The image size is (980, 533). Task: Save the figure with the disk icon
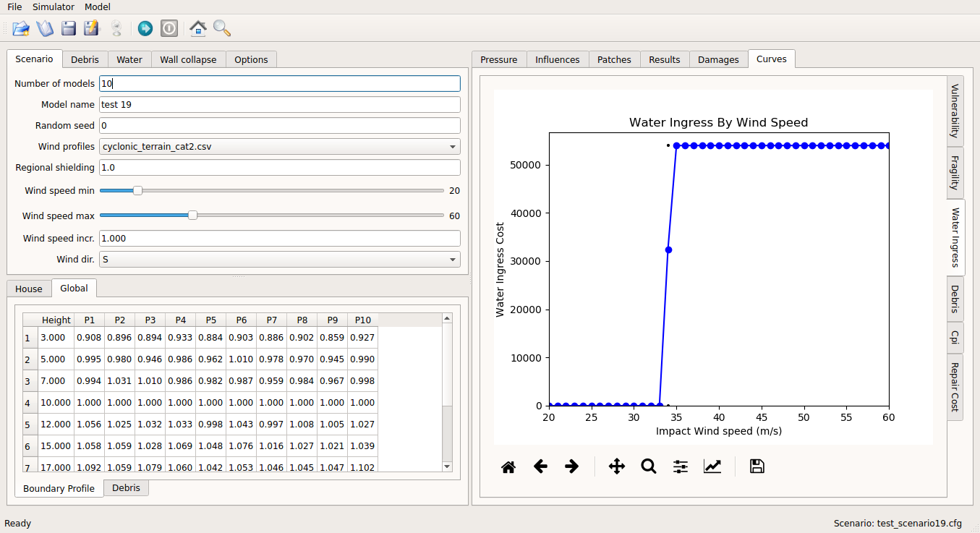757,466
